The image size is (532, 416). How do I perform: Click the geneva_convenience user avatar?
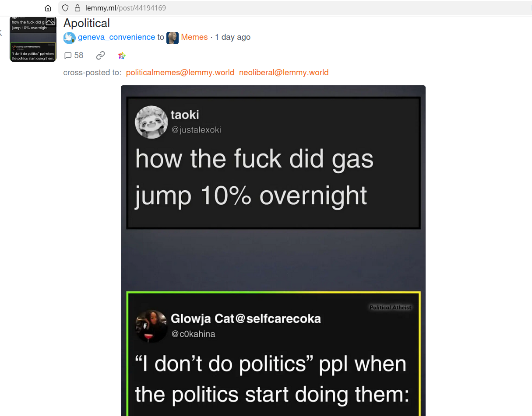point(70,38)
